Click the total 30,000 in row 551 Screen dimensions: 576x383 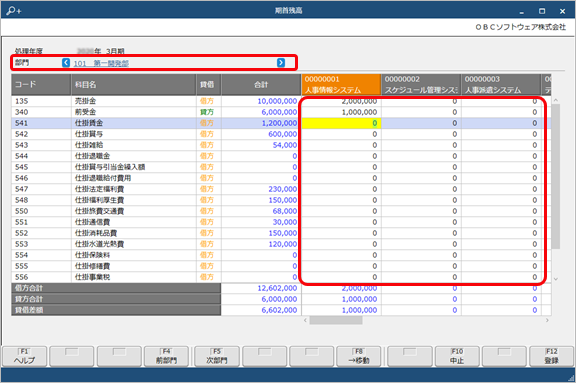click(285, 222)
